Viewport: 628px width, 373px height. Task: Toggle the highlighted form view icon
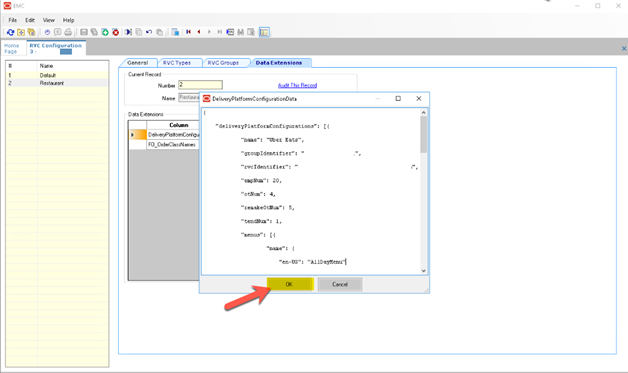pos(264,32)
